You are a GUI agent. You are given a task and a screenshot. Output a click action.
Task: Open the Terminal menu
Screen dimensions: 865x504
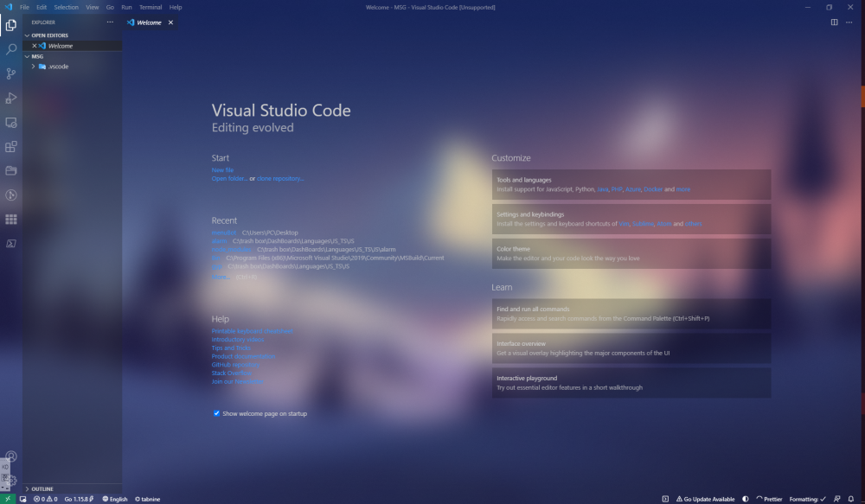pos(150,7)
